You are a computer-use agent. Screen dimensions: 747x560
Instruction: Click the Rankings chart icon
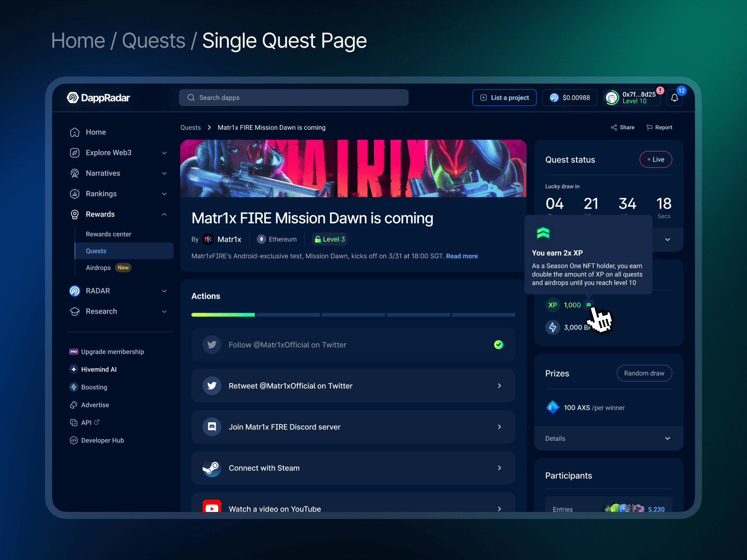tap(75, 194)
